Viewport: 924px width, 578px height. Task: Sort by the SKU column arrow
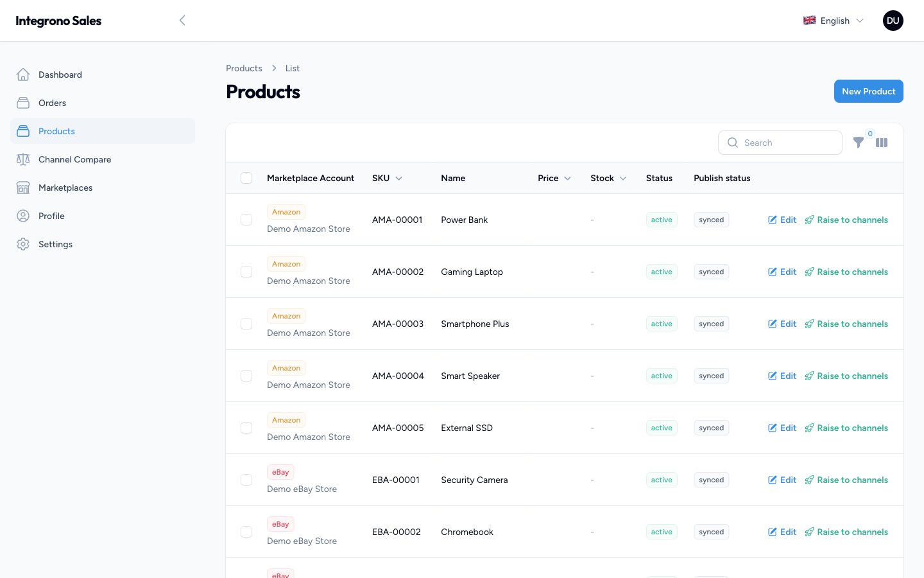pos(398,179)
